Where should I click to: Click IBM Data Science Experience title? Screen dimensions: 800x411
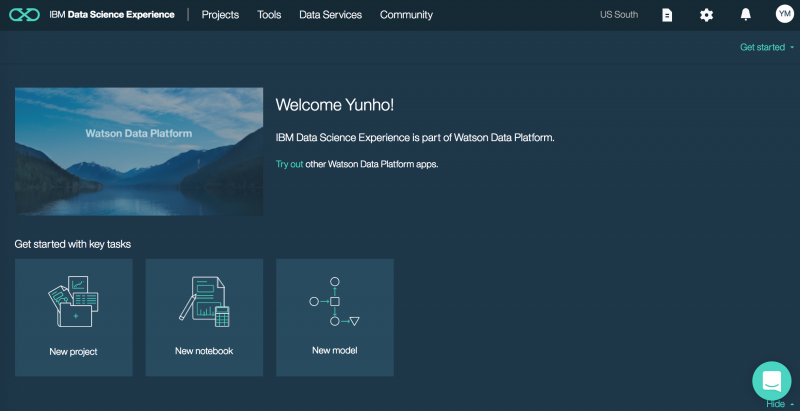point(112,15)
